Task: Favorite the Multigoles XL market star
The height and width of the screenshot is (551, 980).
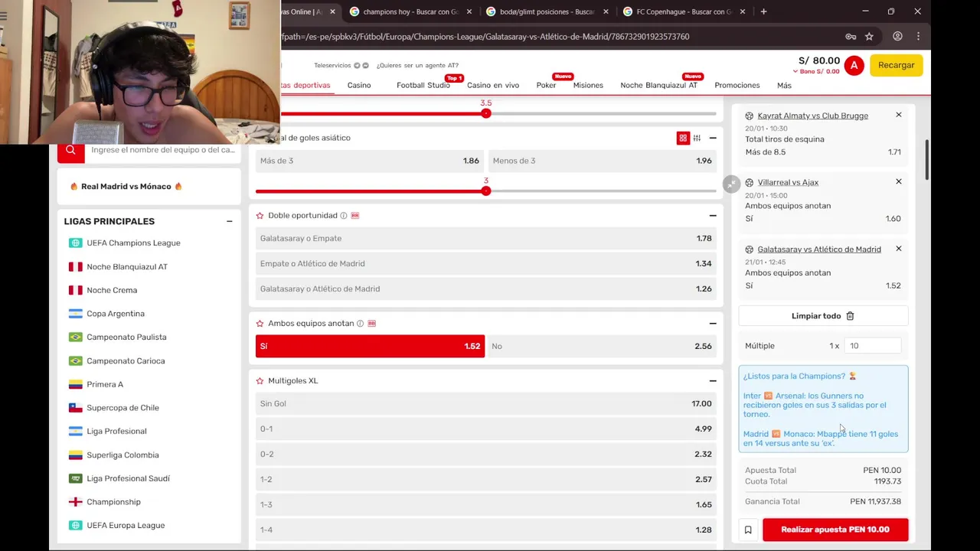Action: (260, 381)
